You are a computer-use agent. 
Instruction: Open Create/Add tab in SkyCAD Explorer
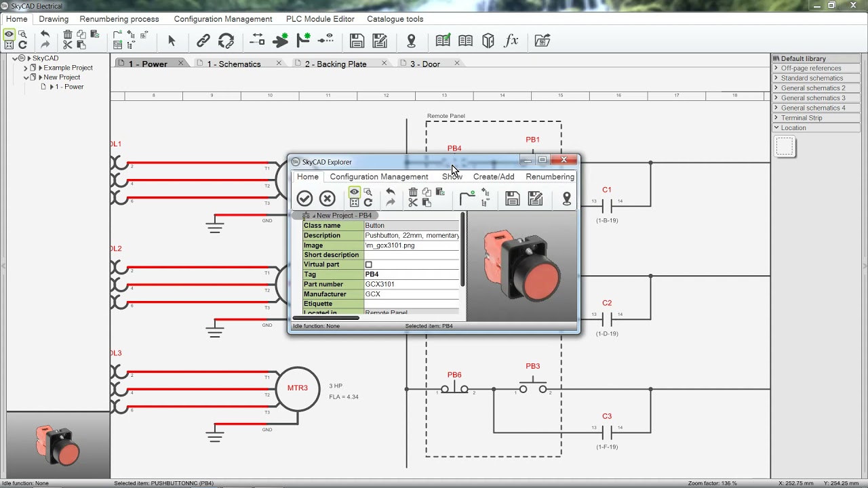494,177
